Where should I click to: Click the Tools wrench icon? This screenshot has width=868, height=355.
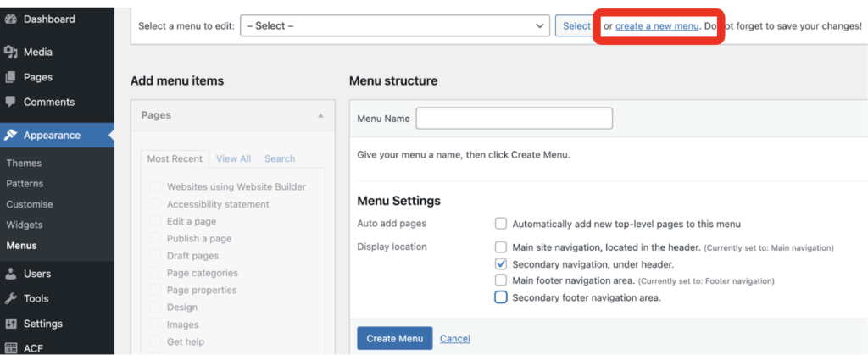point(11,298)
